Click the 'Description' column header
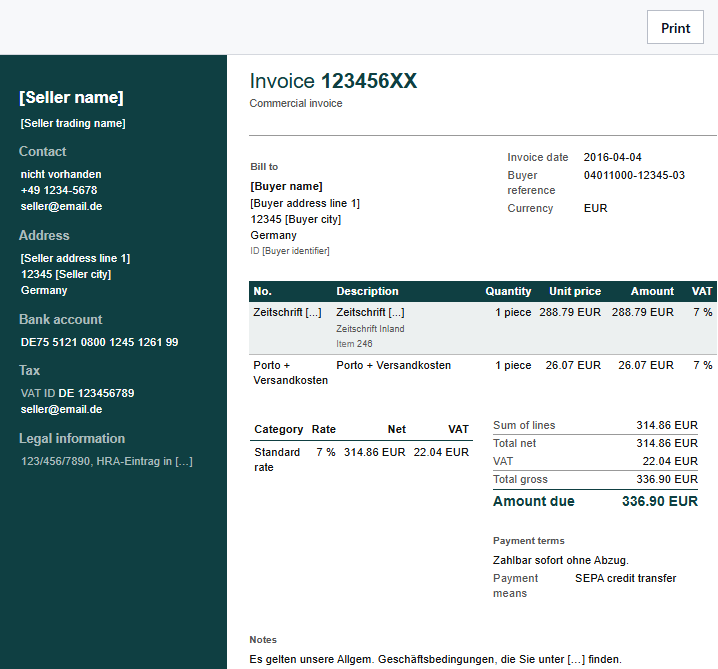The width and height of the screenshot is (718, 669). [x=367, y=291]
